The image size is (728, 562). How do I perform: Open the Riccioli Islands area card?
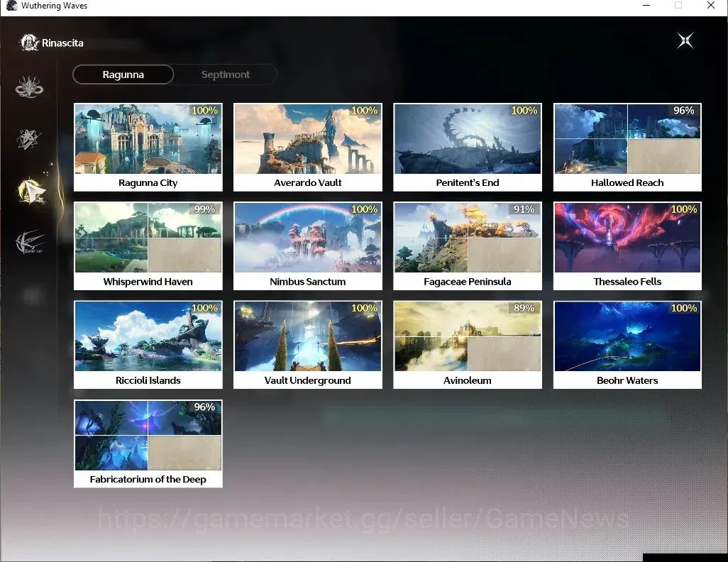tap(148, 345)
